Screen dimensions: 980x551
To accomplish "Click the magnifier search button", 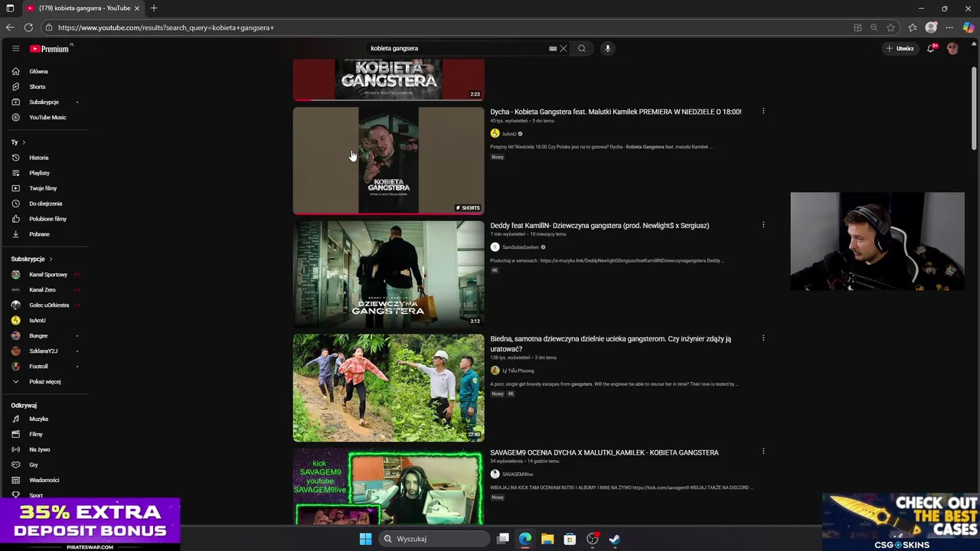I will click(582, 48).
